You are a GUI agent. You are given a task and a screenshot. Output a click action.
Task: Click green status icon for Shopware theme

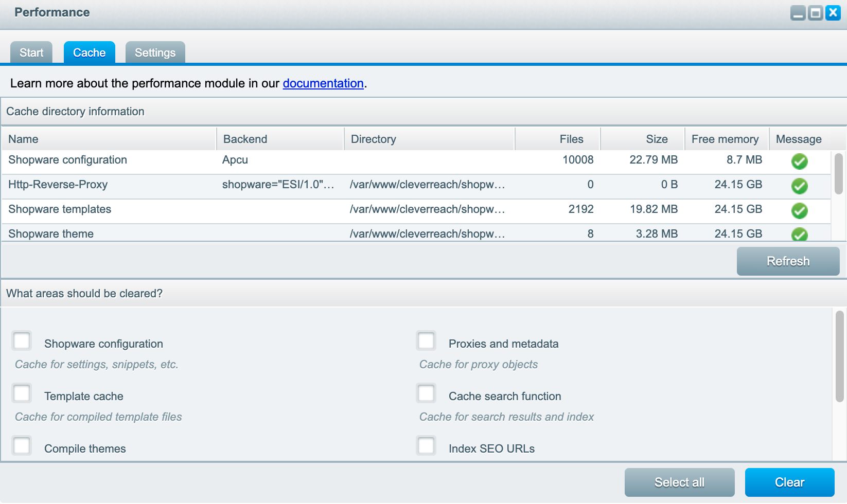click(x=799, y=235)
